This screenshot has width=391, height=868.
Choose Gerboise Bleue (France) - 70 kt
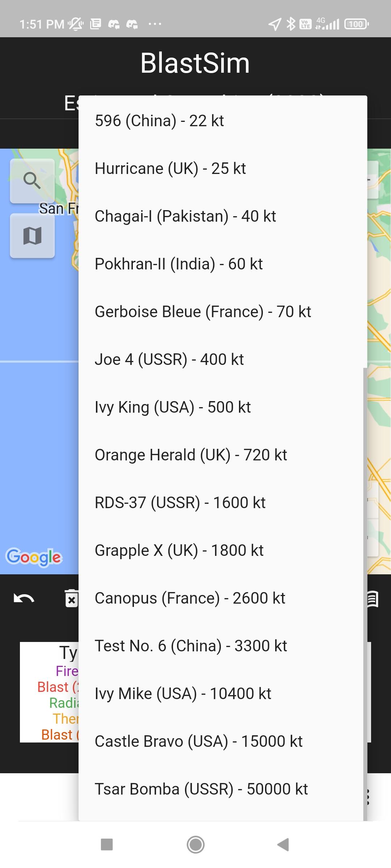[x=203, y=312]
